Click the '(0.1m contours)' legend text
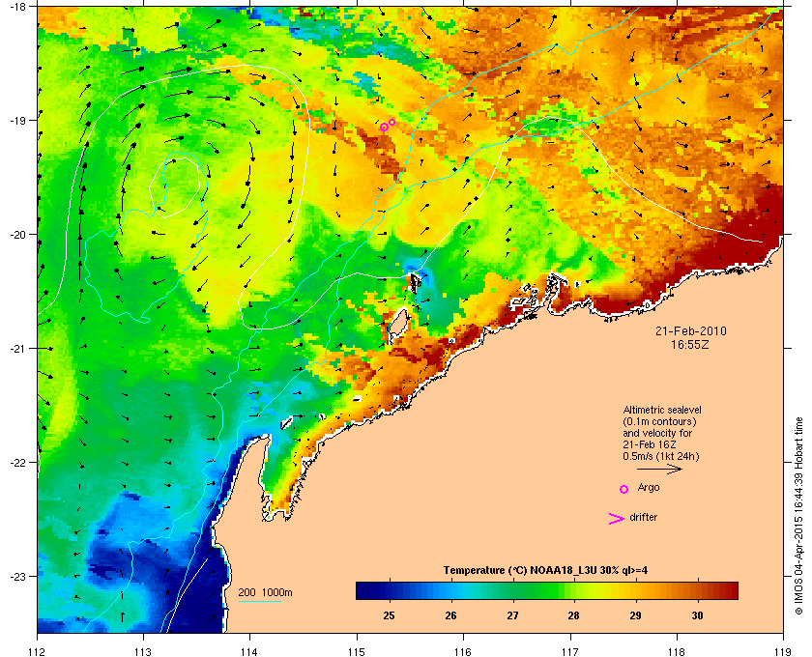Image resolution: width=812 pixels, height=657 pixels. [659, 421]
